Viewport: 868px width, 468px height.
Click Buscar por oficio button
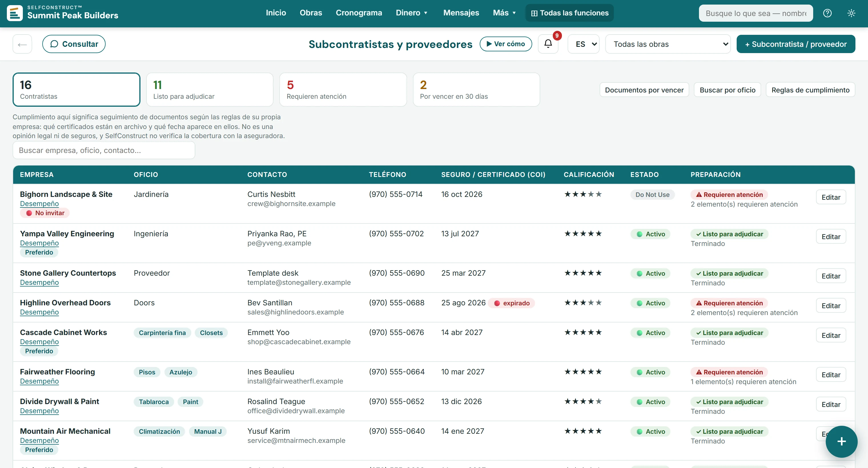(728, 90)
